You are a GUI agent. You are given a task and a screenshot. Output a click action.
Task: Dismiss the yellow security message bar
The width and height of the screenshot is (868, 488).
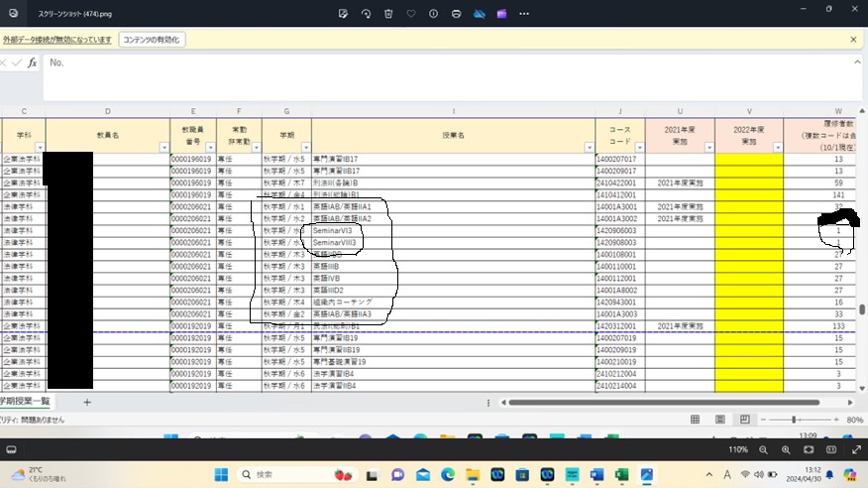853,40
